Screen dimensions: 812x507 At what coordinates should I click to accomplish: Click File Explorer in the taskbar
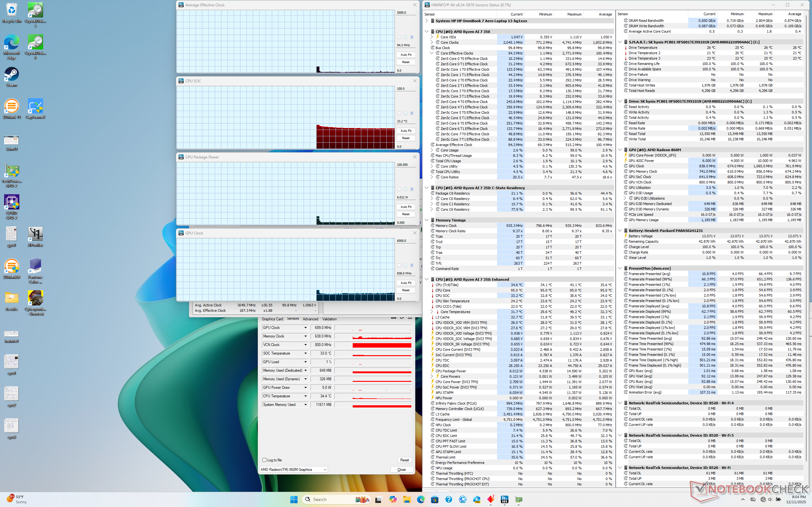(407, 499)
